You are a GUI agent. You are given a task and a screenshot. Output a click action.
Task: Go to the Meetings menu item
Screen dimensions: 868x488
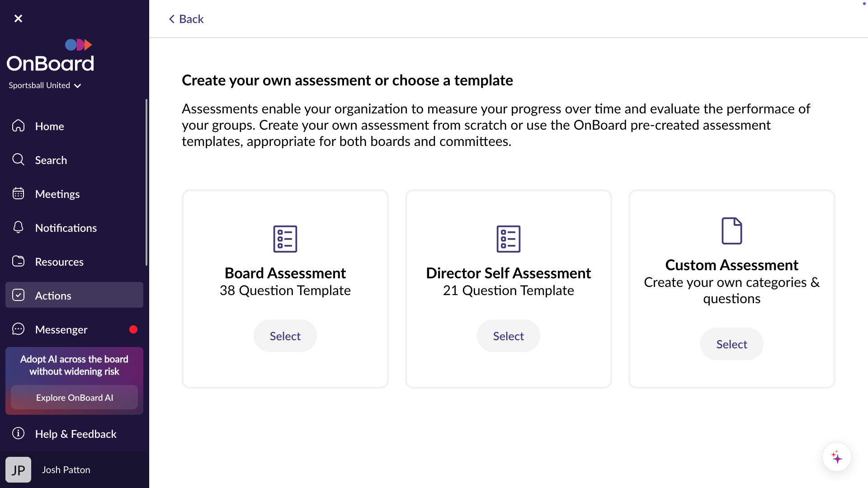click(x=74, y=194)
